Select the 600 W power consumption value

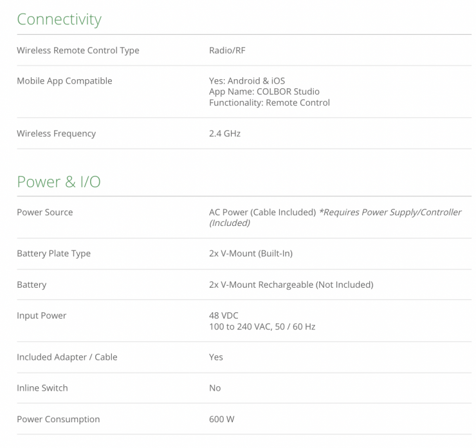tap(221, 419)
